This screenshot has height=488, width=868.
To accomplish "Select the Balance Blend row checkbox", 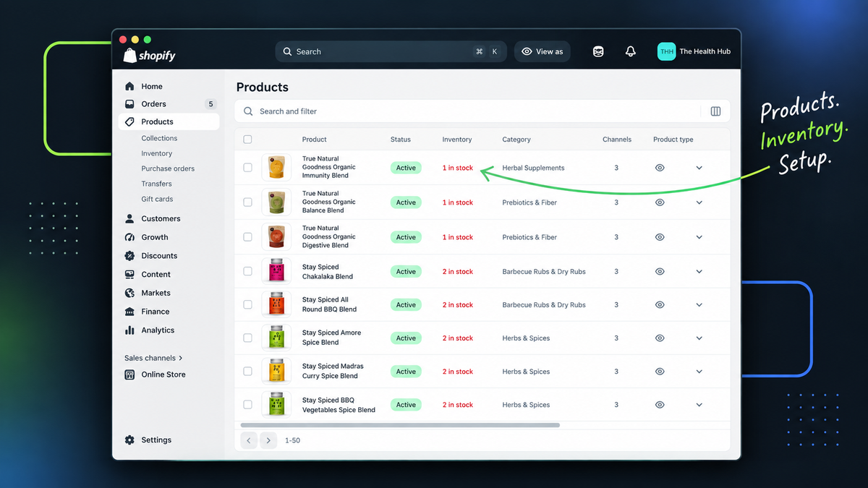I will click(247, 202).
